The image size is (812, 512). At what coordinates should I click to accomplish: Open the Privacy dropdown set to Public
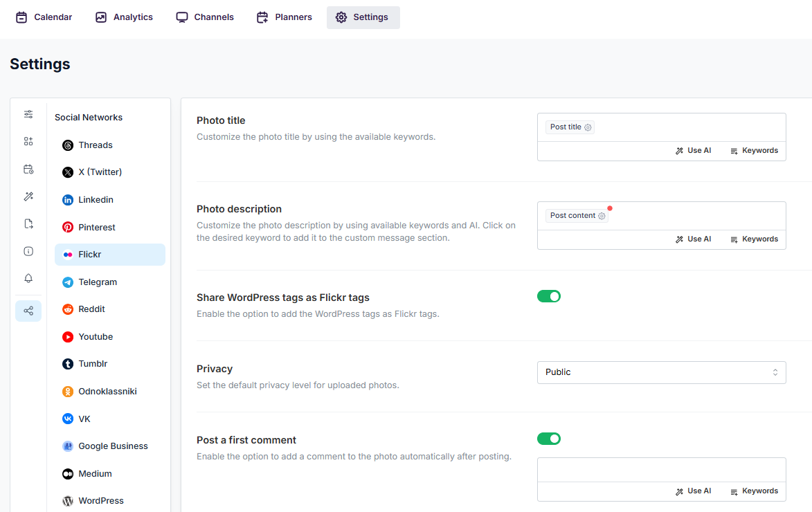tap(661, 372)
